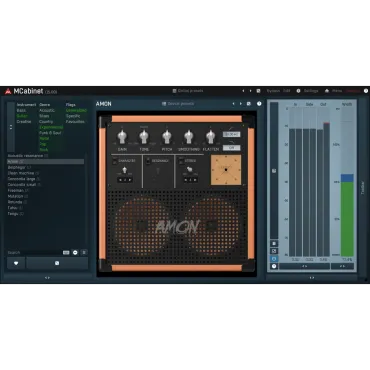The width and height of the screenshot is (370, 370).
Task: Select the Belphegor device entry
Action: coord(46,167)
